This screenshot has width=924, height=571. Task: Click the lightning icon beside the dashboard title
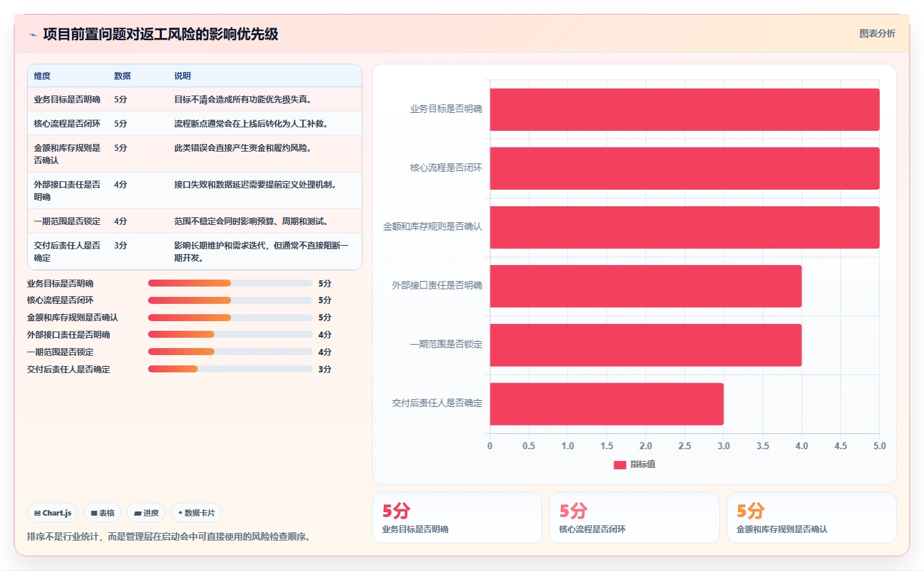[x=33, y=34]
